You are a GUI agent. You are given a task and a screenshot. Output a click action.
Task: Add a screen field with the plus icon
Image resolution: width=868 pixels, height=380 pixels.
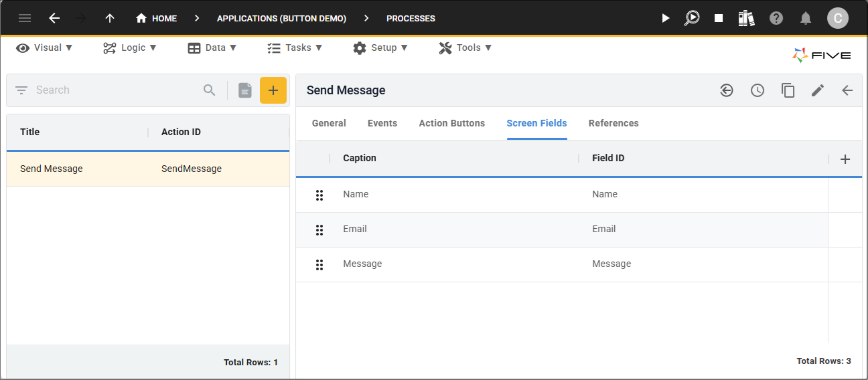(x=845, y=159)
